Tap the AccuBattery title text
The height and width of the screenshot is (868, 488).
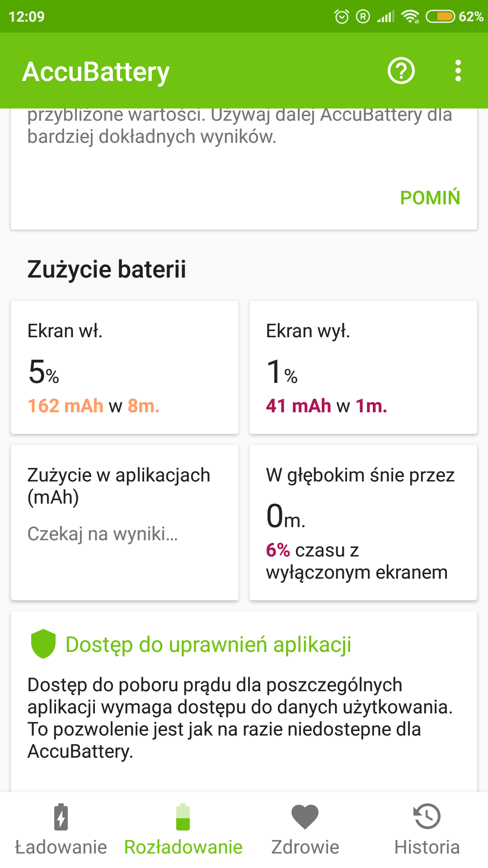[96, 71]
